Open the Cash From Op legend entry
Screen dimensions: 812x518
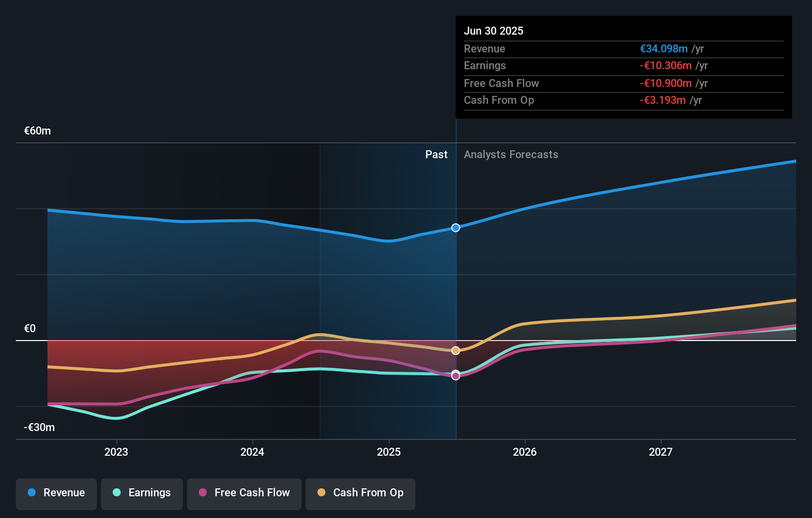pos(360,493)
